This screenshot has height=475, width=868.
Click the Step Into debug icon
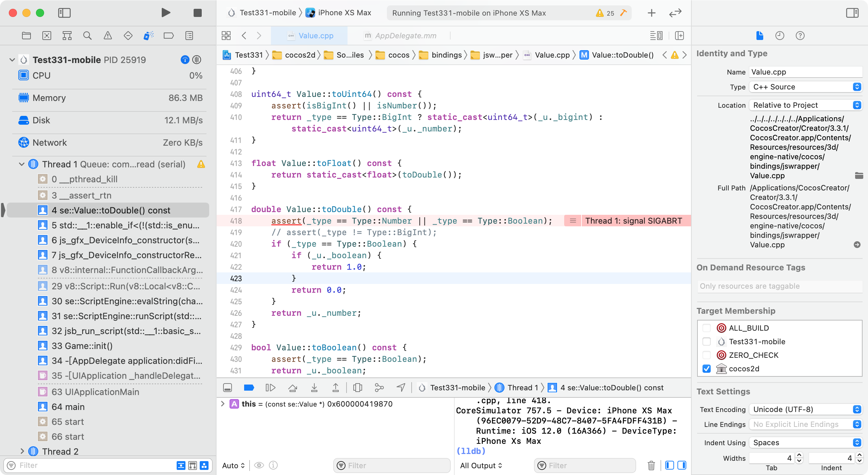[314, 388]
